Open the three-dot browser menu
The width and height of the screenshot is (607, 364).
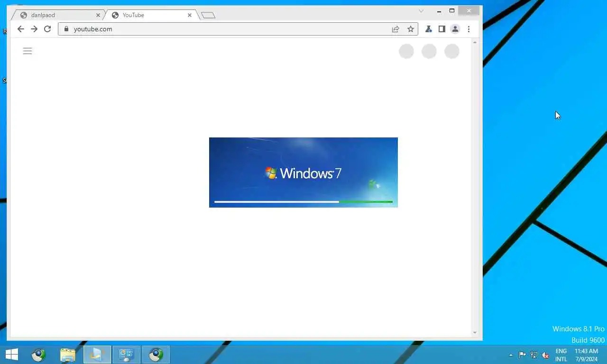[469, 29]
